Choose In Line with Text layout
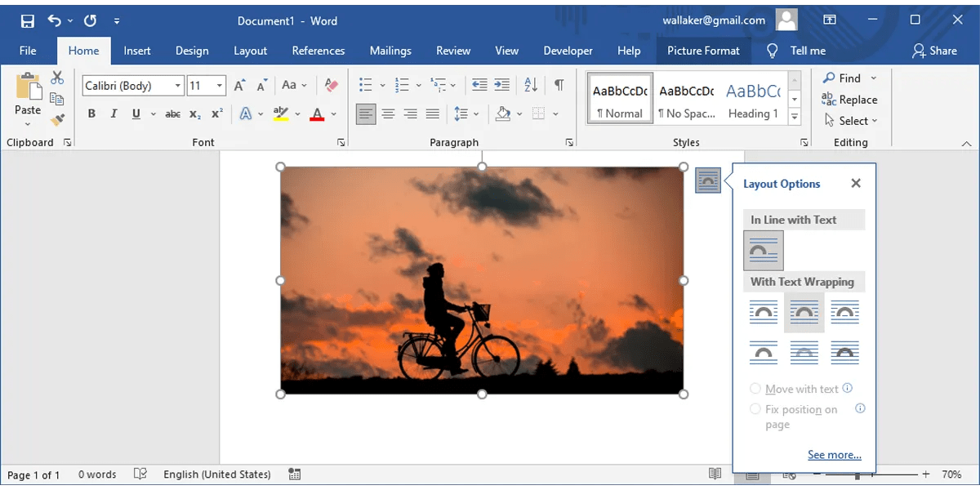This screenshot has height=490, width=980. pyautogui.click(x=764, y=251)
